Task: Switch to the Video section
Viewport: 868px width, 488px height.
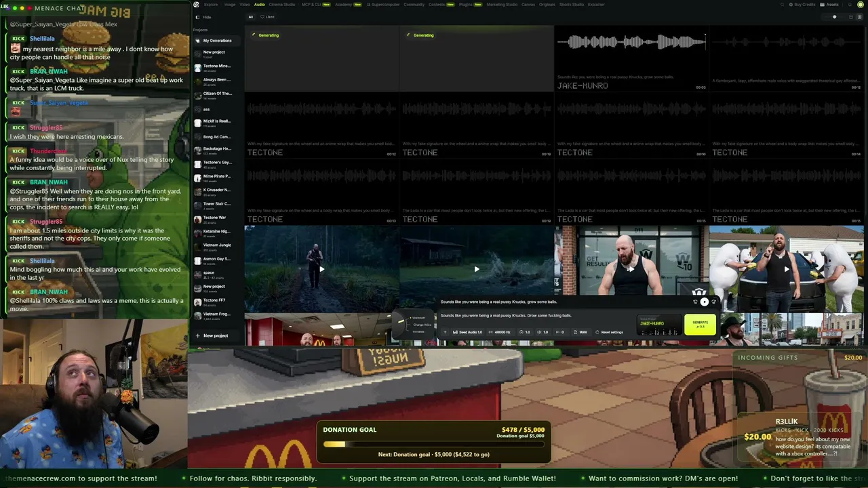Action: pos(245,5)
